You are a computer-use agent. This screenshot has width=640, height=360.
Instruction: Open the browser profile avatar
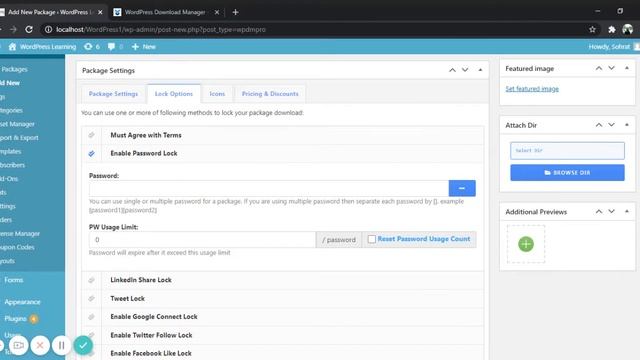point(627,29)
